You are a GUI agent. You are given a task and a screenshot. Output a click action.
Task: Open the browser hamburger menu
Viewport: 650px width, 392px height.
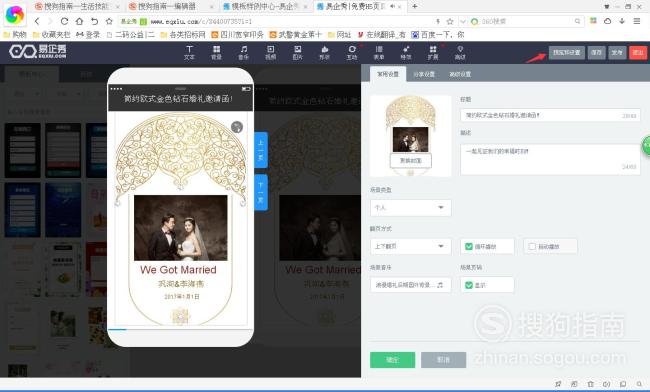point(637,21)
